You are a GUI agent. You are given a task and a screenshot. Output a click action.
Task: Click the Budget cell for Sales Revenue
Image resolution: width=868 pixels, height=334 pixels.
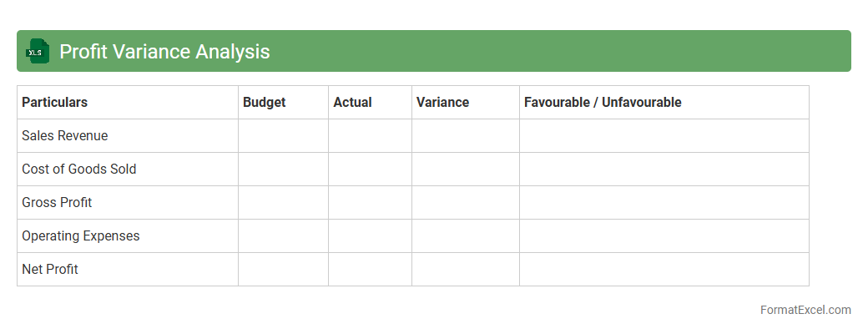point(283,135)
